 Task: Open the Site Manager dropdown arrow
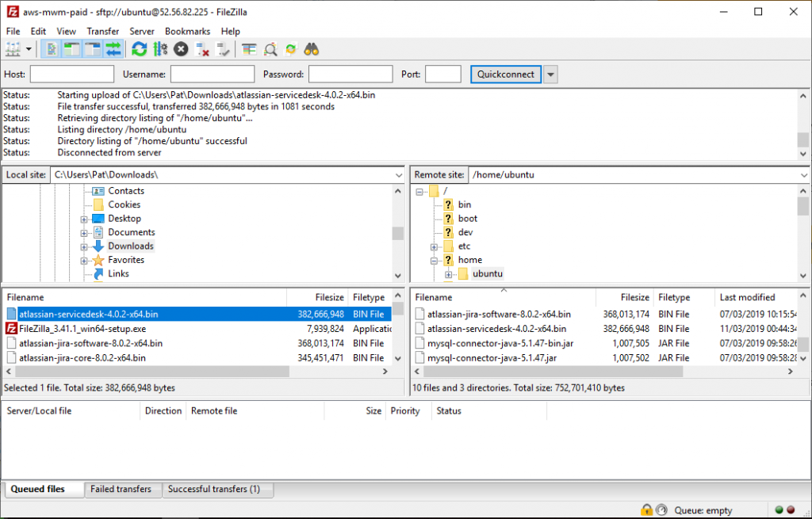pos(29,50)
